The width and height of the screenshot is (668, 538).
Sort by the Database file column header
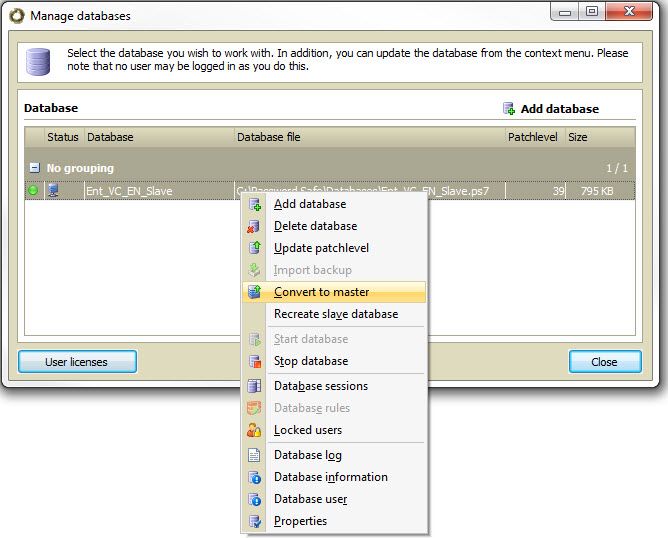(x=370, y=137)
